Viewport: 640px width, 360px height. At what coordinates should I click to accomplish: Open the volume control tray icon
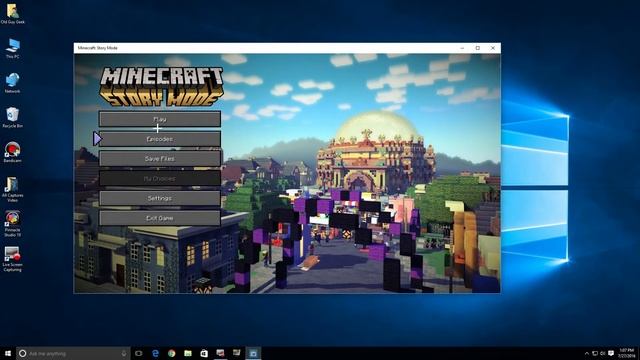[602, 353]
